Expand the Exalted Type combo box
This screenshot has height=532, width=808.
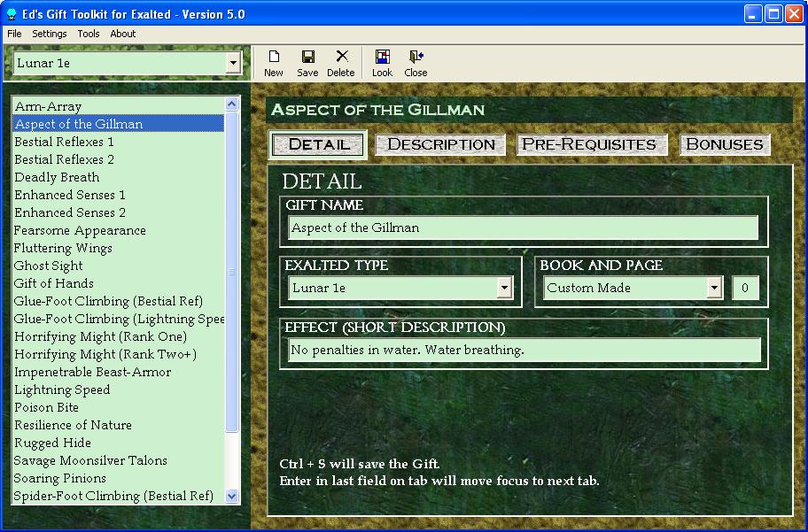[x=504, y=288]
